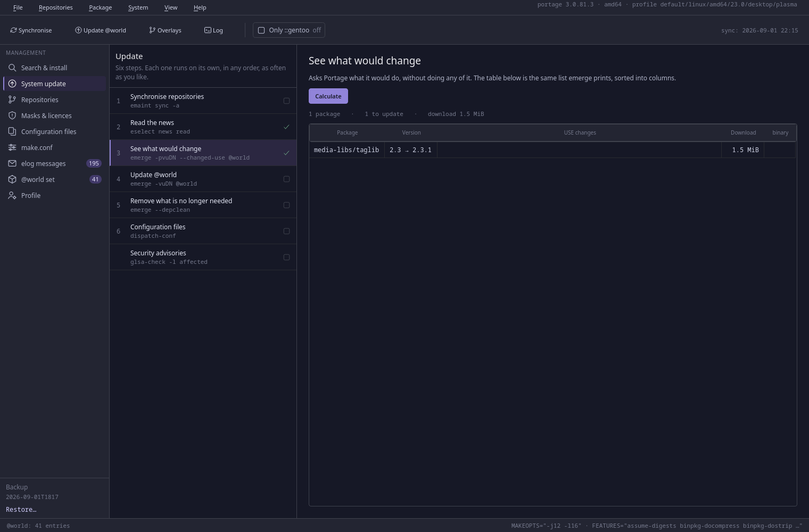Click the version cell 2.3 → 2.3.1
Screen dimensions: 809x532
click(411, 150)
